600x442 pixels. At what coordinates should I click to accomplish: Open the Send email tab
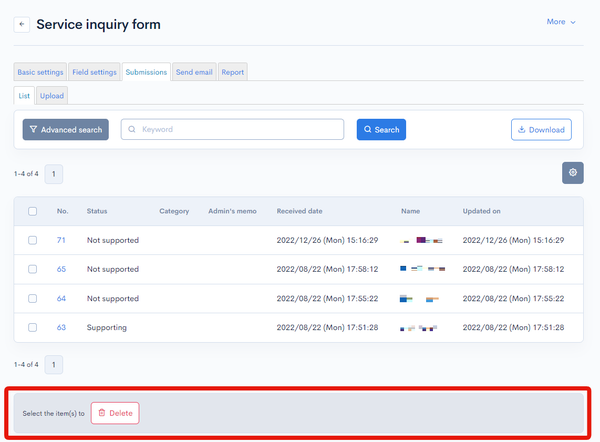[x=194, y=72]
